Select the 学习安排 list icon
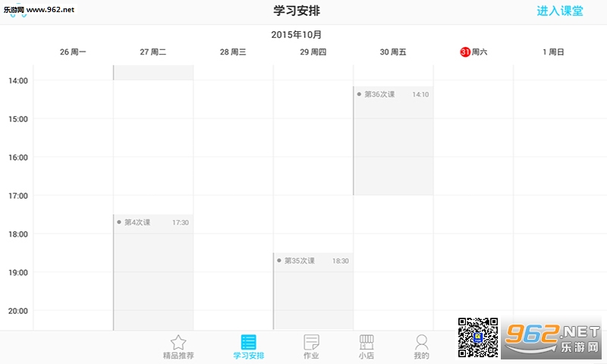Image resolution: width=607 pixels, height=364 pixels. click(249, 342)
